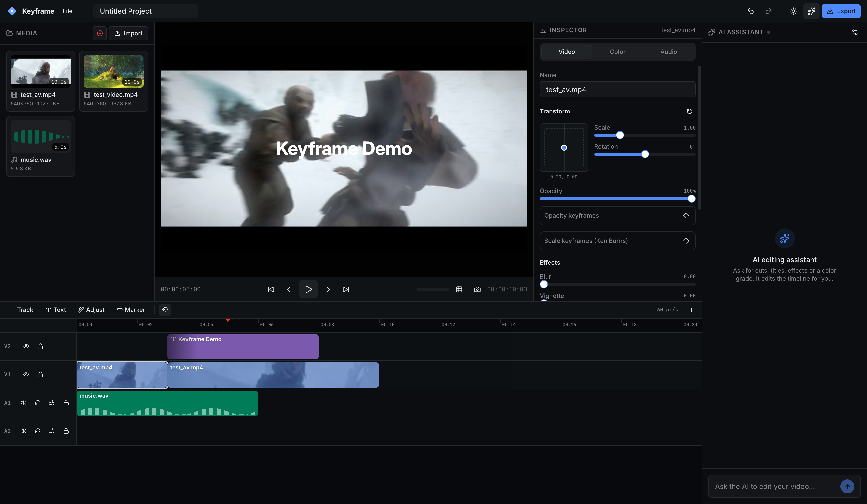Image resolution: width=867 pixels, height=504 pixels.
Task: Click the Play button
Action: click(308, 289)
